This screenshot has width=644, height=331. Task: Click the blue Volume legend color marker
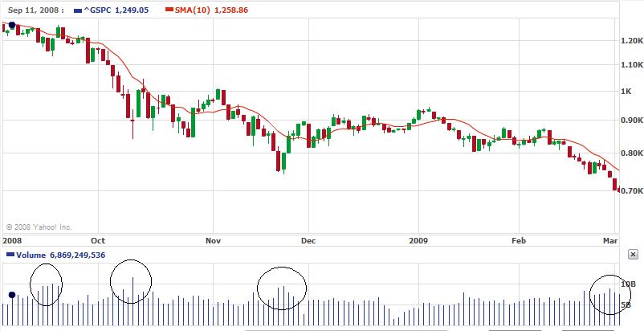9,255
